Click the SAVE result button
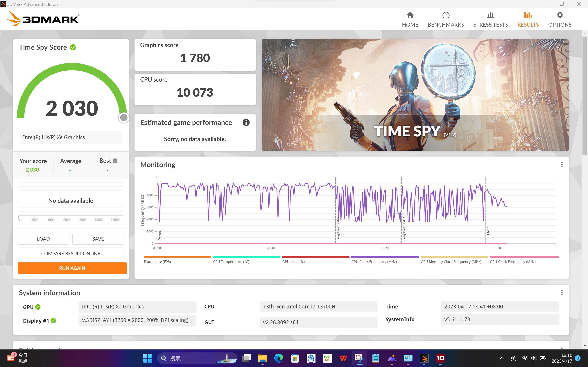 click(x=98, y=239)
